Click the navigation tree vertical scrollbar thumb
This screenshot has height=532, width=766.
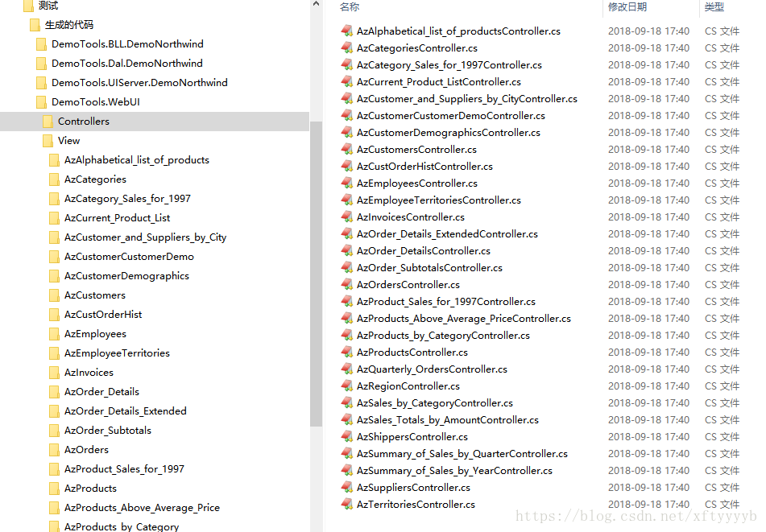316,274
